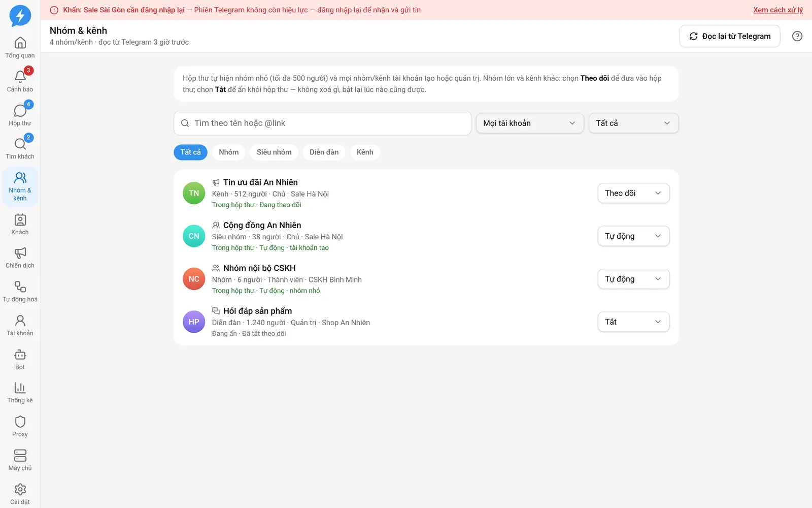Open Cảnh báo bell notifications

[20, 81]
